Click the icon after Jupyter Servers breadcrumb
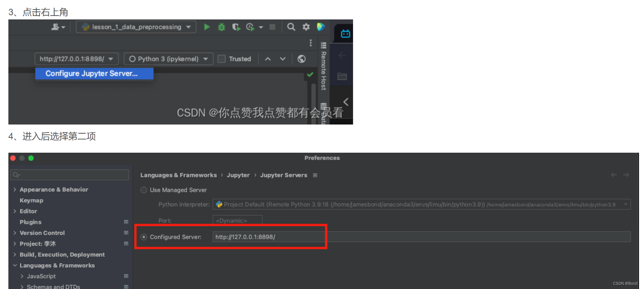Screen dimensions: 644x289 [315, 175]
